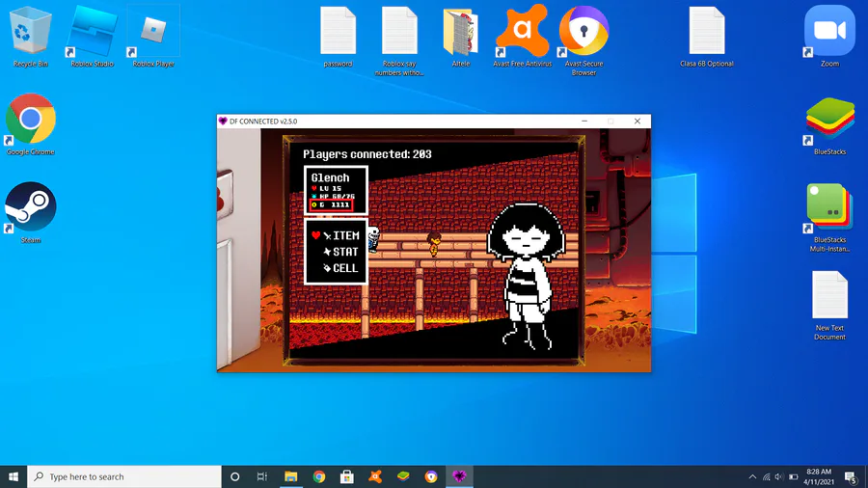Open File Explorer from the taskbar

pos(290,476)
